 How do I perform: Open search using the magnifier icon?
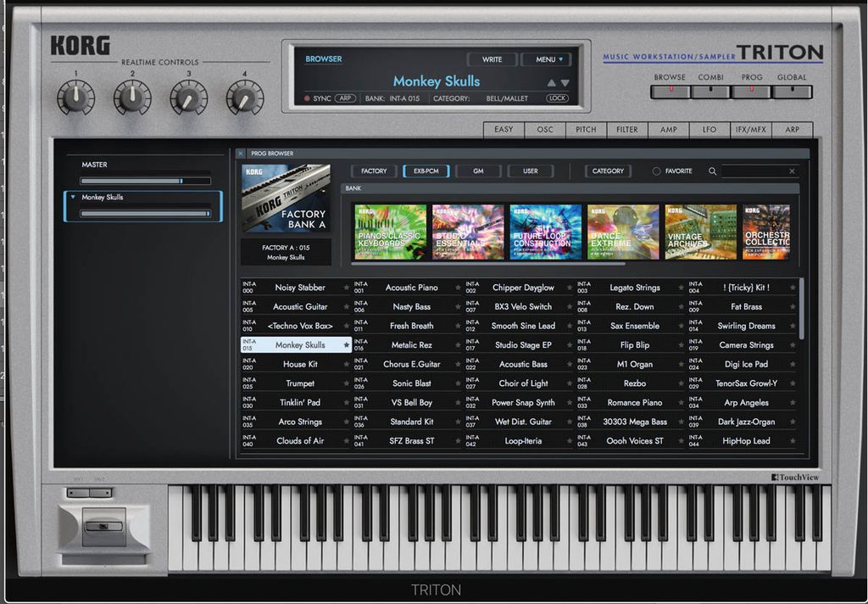click(712, 171)
